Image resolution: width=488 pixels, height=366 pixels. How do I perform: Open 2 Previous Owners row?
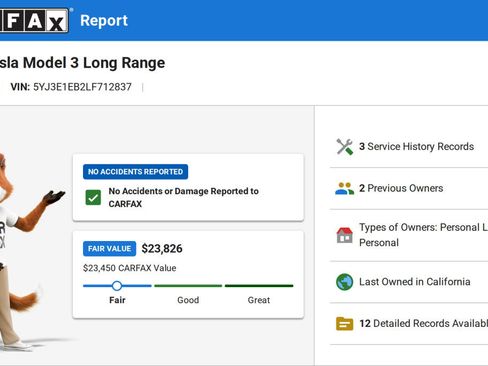pyautogui.click(x=409, y=188)
